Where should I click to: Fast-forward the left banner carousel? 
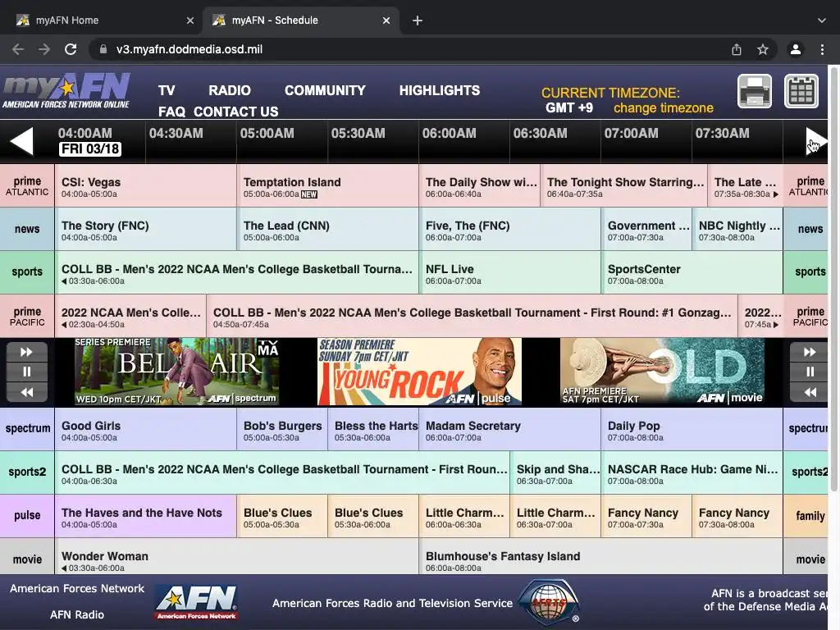point(27,352)
